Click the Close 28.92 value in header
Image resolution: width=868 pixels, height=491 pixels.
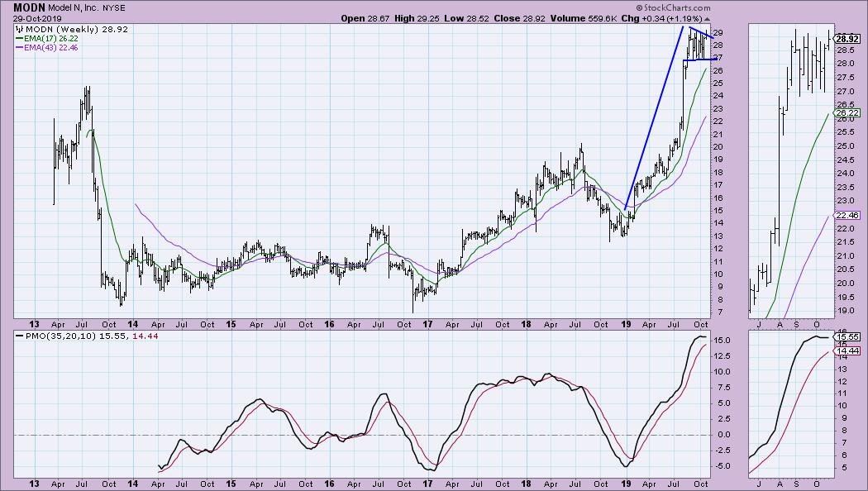[x=519, y=18]
